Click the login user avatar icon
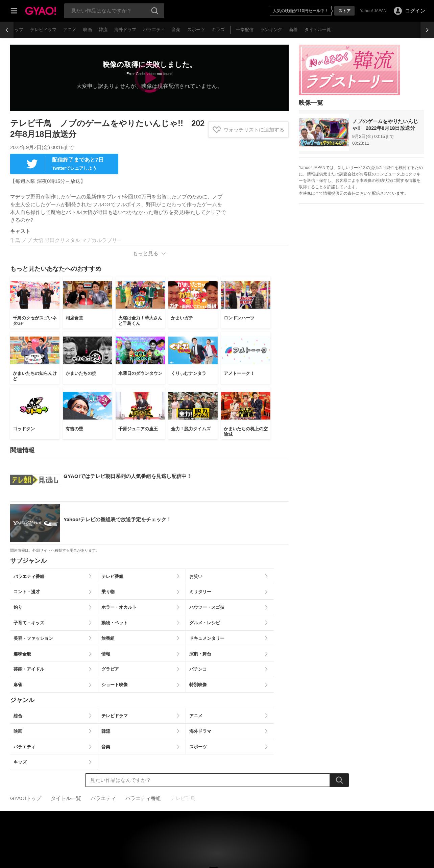434x868 pixels. click(398, 11)
